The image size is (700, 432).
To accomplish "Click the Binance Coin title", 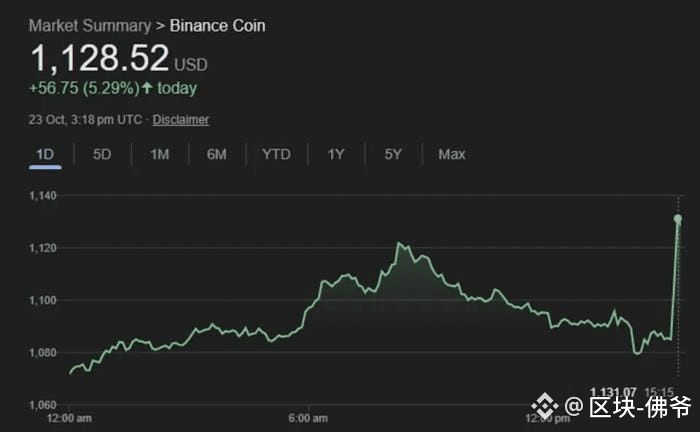I will coord(218,25).
